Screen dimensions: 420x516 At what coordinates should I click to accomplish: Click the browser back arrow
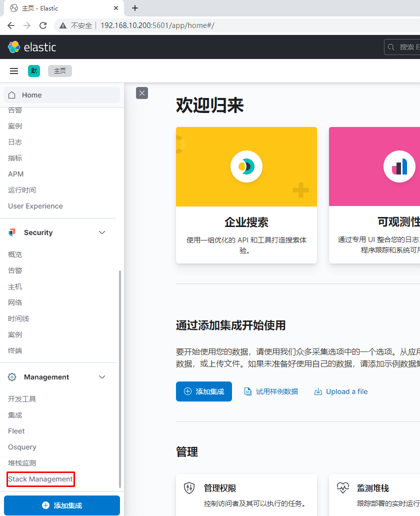coord(11,25)
